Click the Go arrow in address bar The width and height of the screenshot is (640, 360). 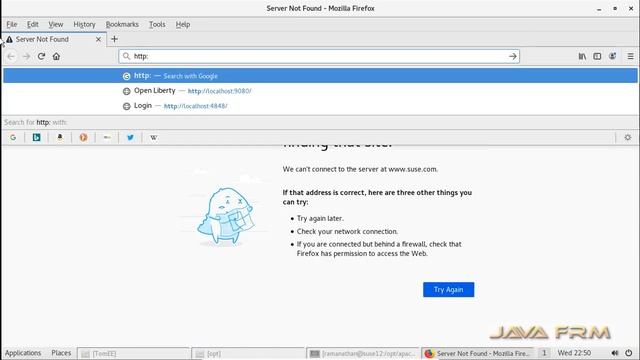(513, 56)
